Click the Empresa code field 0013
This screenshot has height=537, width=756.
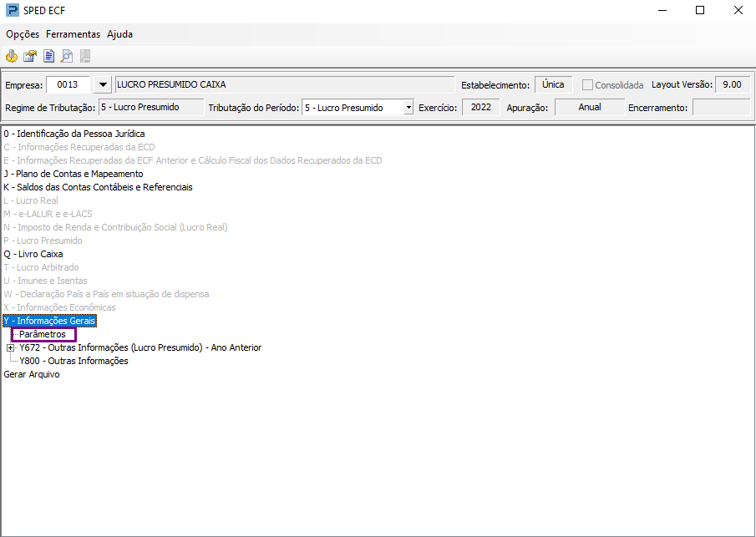[x=68, y=85]
